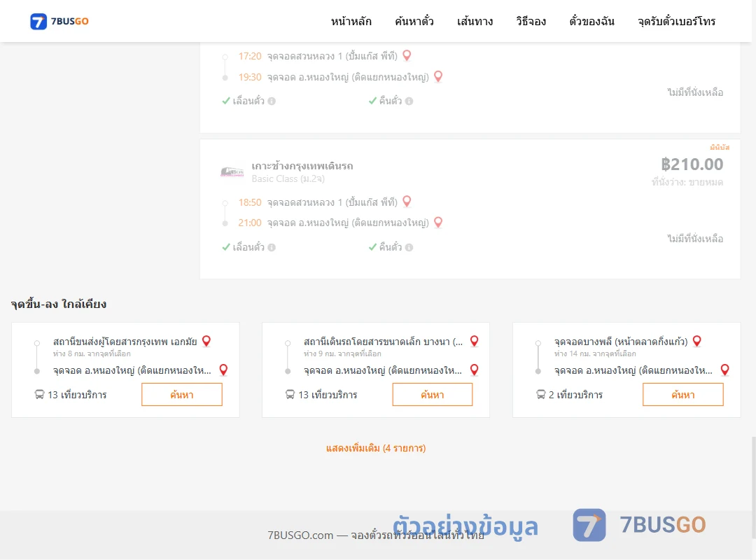The width and height of the screenshot is (756, 560).
Task: Click the เกาะช้างกรุงเทพเดินรถ operator logo
Action: pyautogui.click(x=232, y=171)
